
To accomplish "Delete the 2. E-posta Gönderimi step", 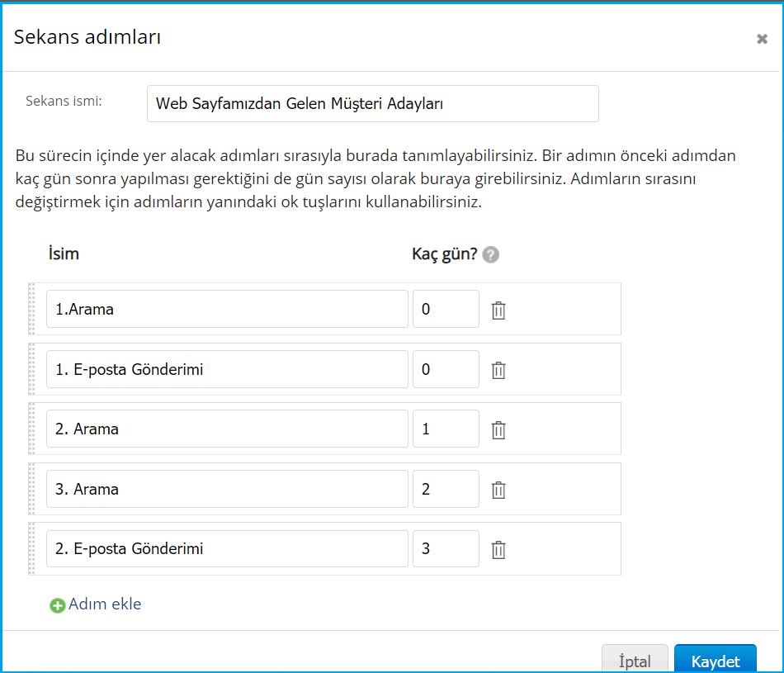I will [x=498, y=550].
